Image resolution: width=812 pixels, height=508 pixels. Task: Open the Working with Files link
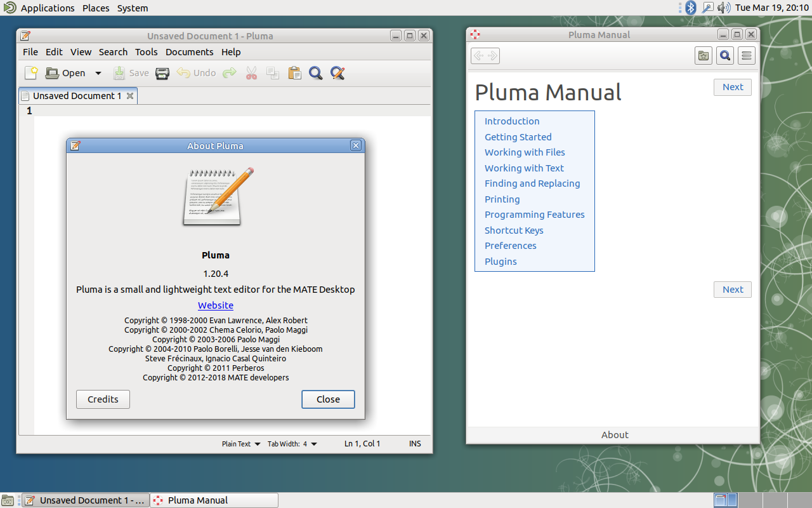click(x=525, y=152)
